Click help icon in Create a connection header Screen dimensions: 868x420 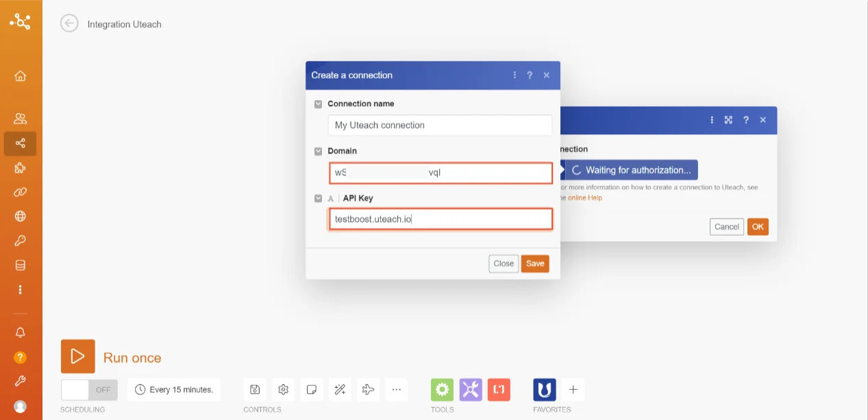coord(530,75)
